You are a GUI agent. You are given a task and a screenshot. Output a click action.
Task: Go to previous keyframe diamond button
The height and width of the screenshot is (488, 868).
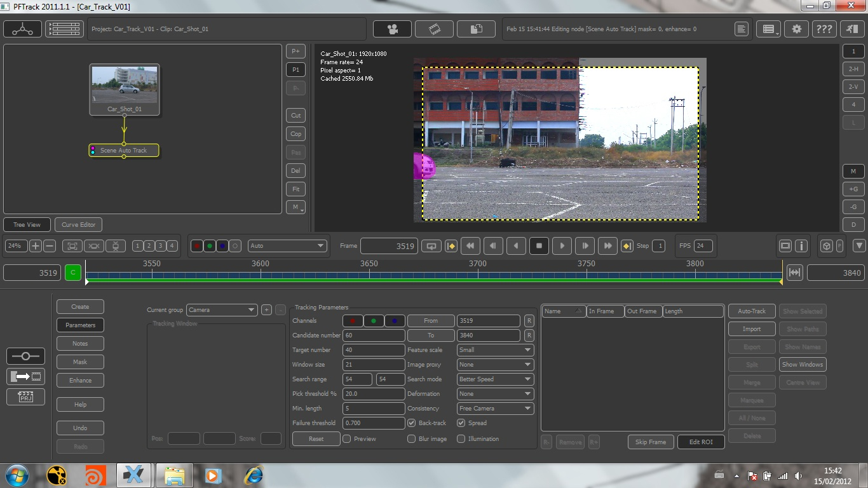(x=451, y=246)
